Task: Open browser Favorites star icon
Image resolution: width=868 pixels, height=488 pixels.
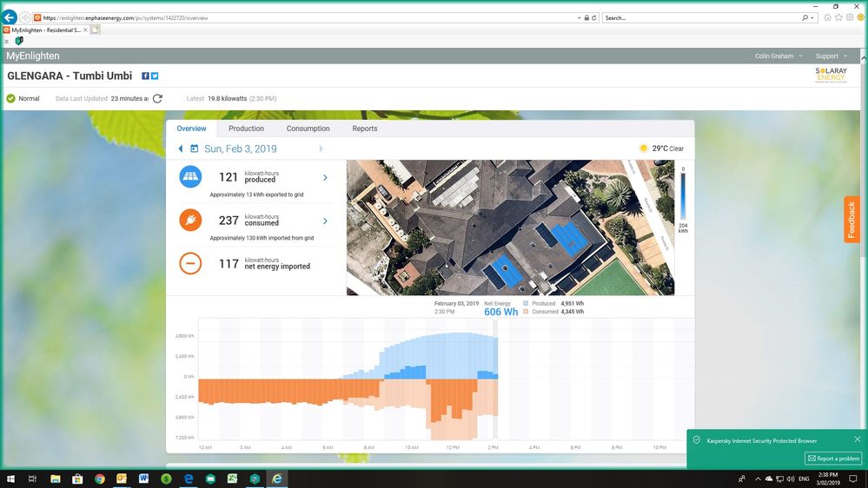Action: 838,17
